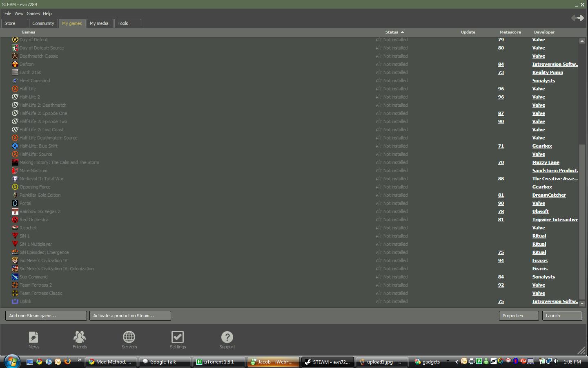
Task: Click the Sub Command game icon
Action: coord(15,277)
